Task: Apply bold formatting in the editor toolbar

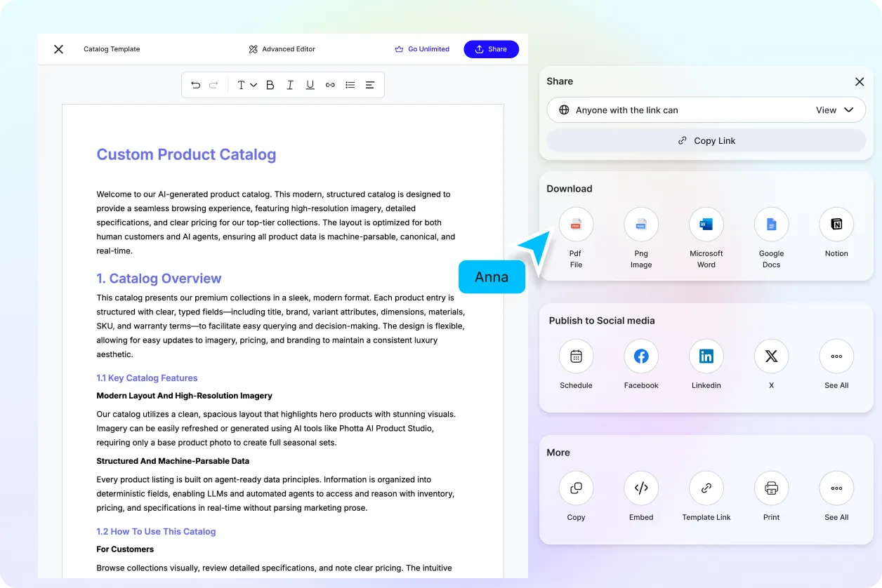Action: point(270,84)
